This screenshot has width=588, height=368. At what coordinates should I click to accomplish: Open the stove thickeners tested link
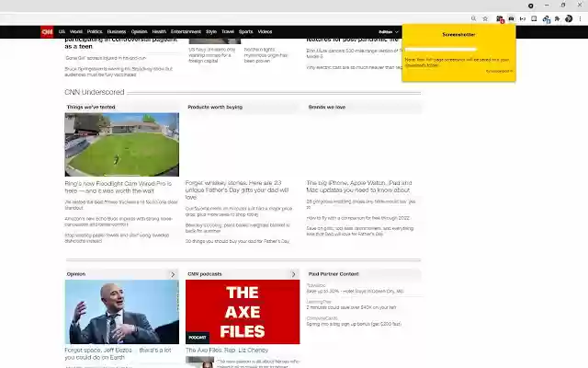point(121,204)
